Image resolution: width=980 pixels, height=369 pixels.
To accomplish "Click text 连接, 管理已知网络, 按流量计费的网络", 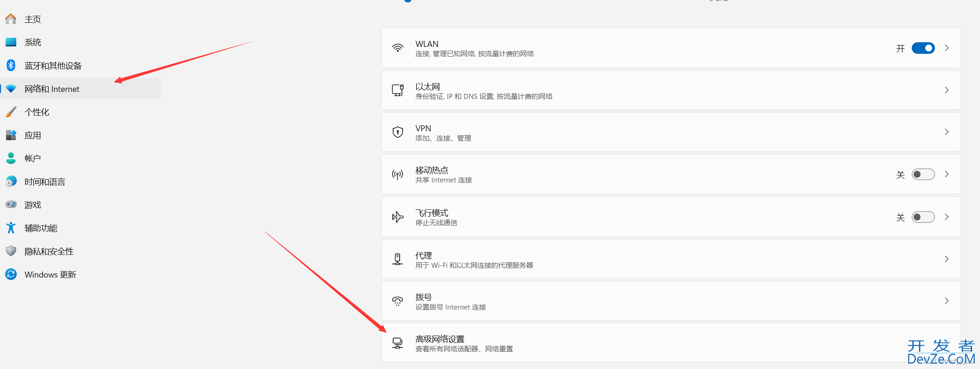I will tap(474, 54).
